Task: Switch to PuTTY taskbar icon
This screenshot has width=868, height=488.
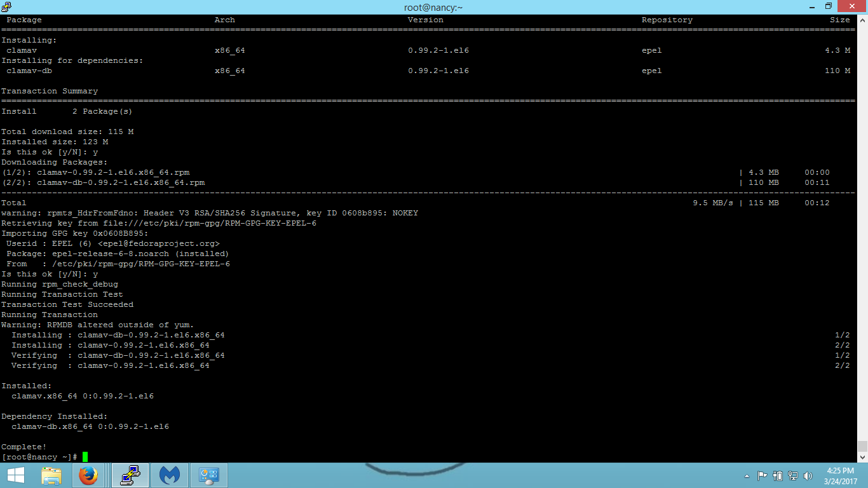Action: pyautogui.click(x=130, y=475)
